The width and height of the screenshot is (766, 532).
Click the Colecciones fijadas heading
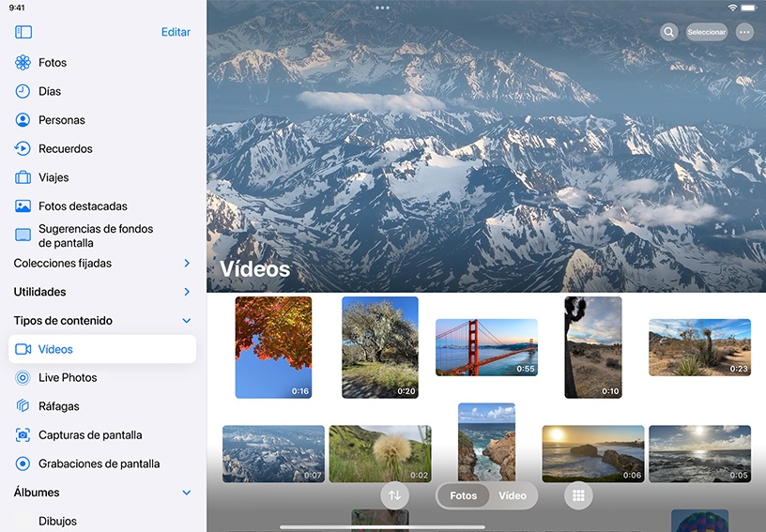(63, 263)
